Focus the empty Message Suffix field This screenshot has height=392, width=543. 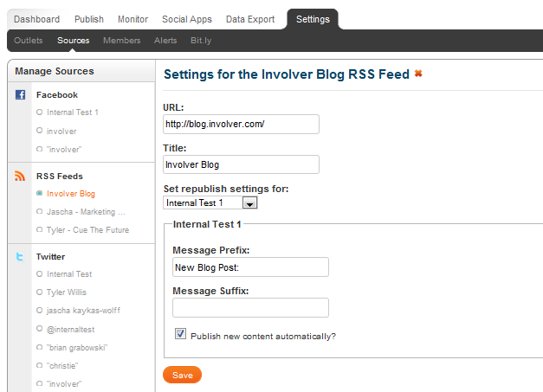pos(250,307)
